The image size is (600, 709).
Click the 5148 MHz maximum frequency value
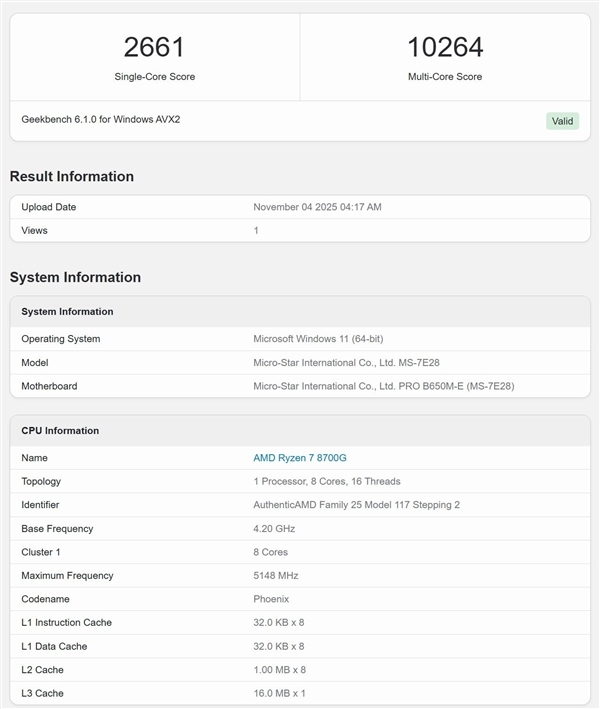point(276,575)
